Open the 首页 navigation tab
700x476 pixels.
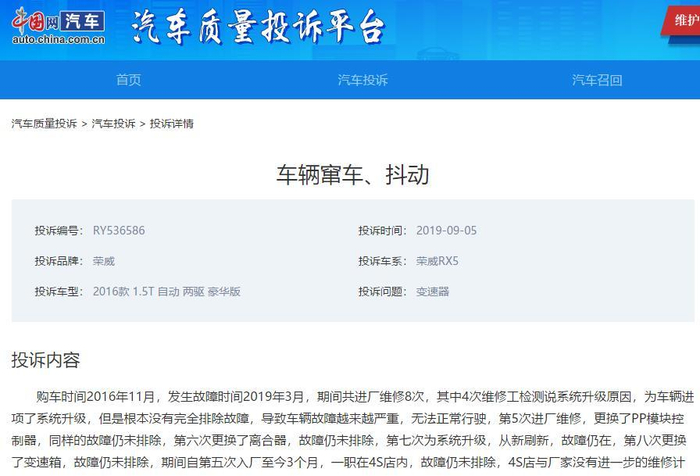[129, 80]
